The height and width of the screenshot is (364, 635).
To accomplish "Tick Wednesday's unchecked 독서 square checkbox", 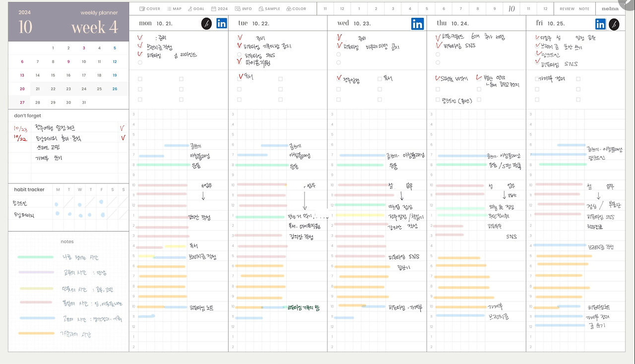I will 380,78.
